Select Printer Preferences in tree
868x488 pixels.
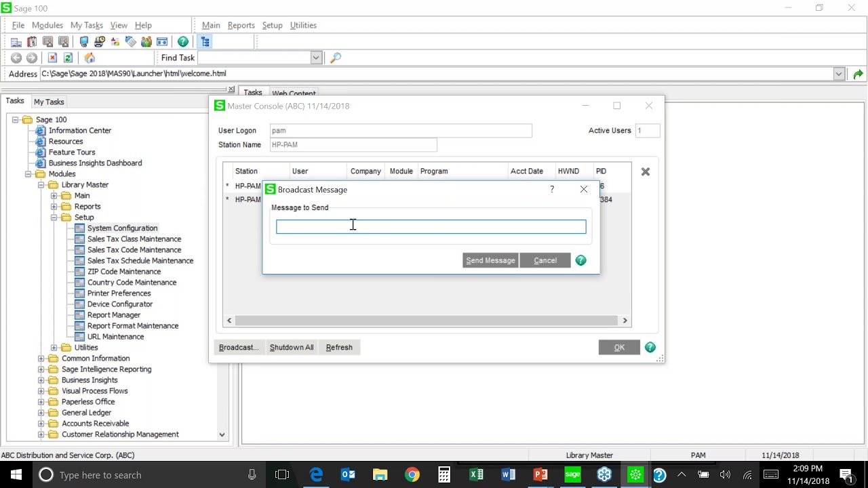pos(119,293)
